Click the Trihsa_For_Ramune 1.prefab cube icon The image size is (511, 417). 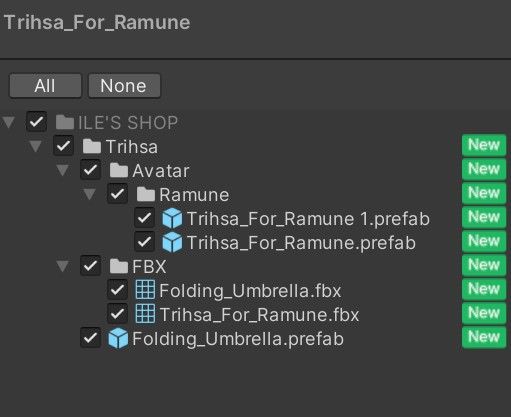(172, 218)
